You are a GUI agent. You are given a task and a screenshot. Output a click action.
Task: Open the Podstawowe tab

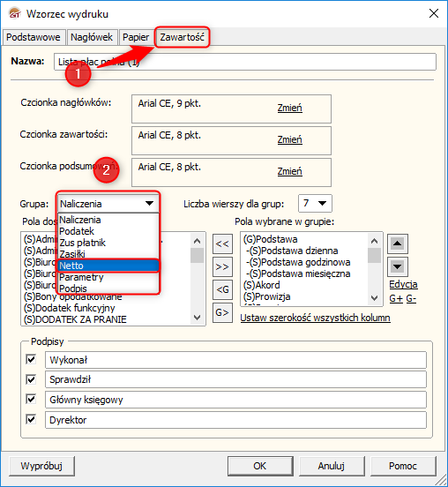coord(34,37)
